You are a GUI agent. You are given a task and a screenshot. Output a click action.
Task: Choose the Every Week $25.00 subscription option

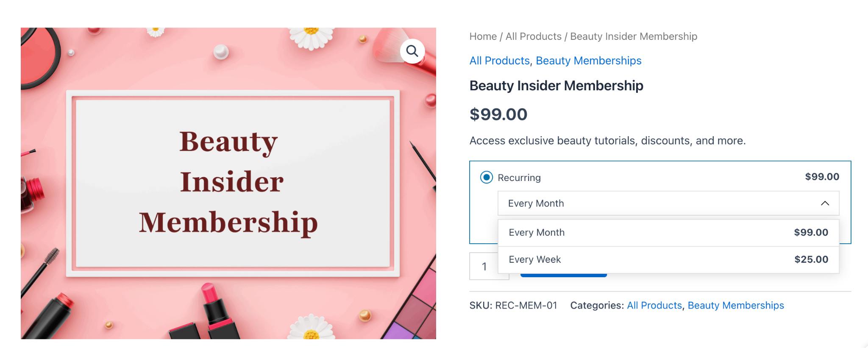[668, 259]
